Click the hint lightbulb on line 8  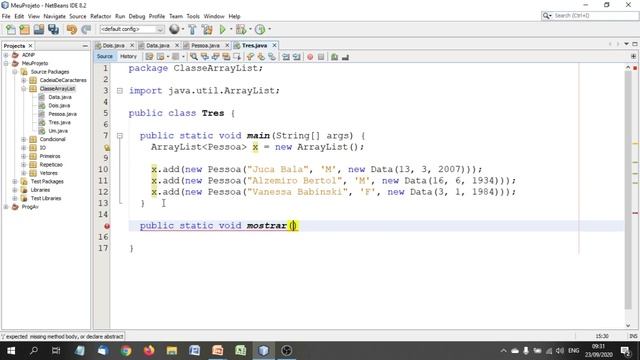pyautogui.click(x=107, y=147)
